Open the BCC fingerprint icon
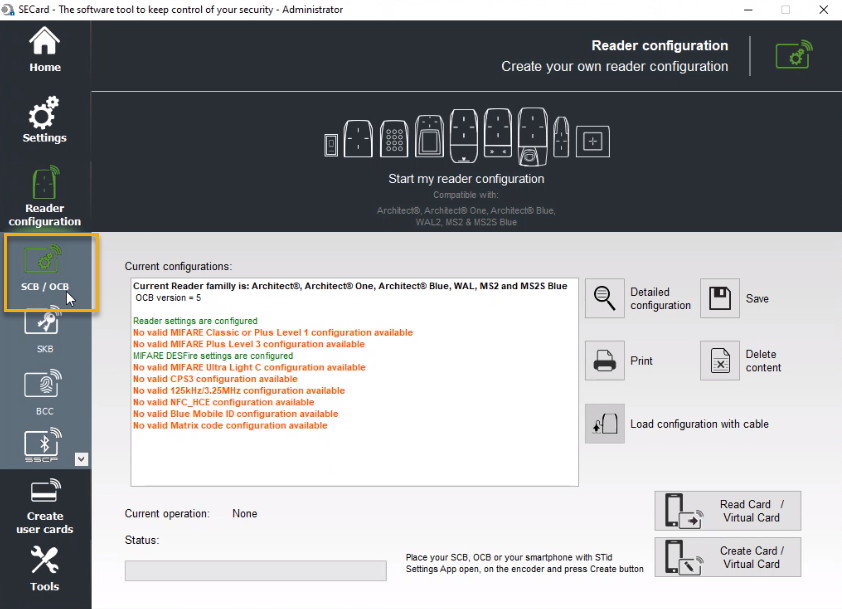The width and height of the screenshot is (842, 609). [44, 391]
